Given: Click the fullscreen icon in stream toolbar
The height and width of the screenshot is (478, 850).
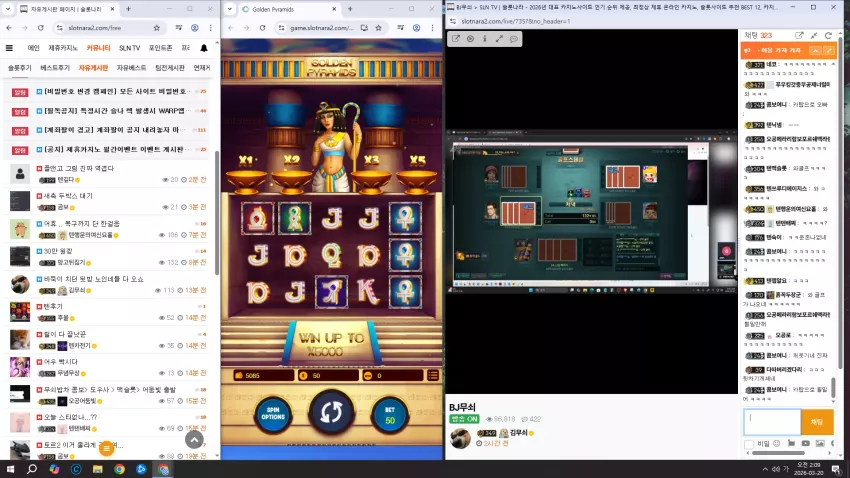Looking at the screenshot, I should 499,39.
